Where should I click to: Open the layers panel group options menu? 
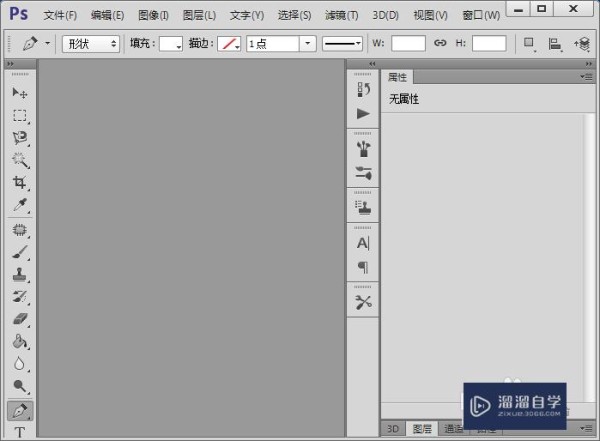586,428
